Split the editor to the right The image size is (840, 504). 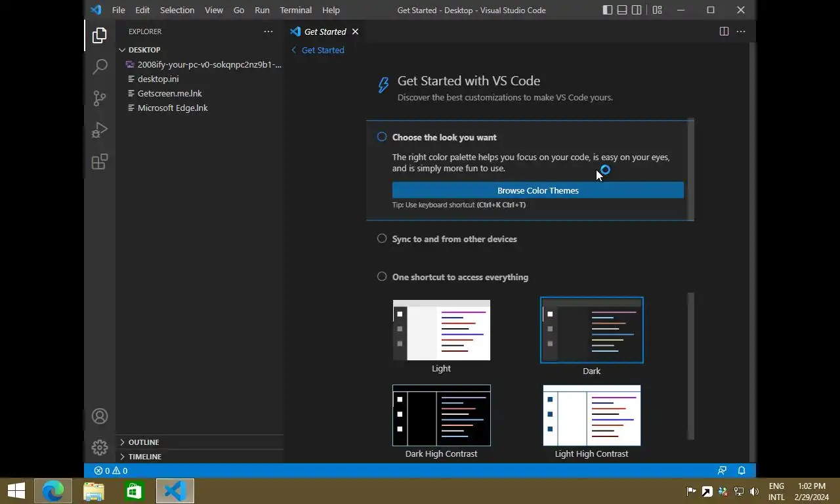(724, 31)
